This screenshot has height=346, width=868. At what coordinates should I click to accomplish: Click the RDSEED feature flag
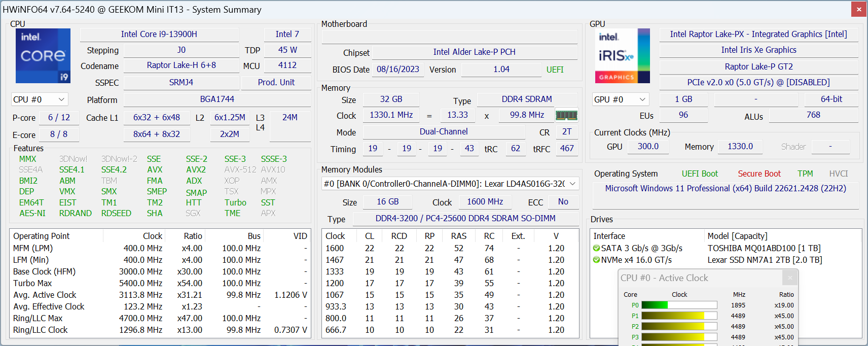pyautogui.click(x=116, y=214)
